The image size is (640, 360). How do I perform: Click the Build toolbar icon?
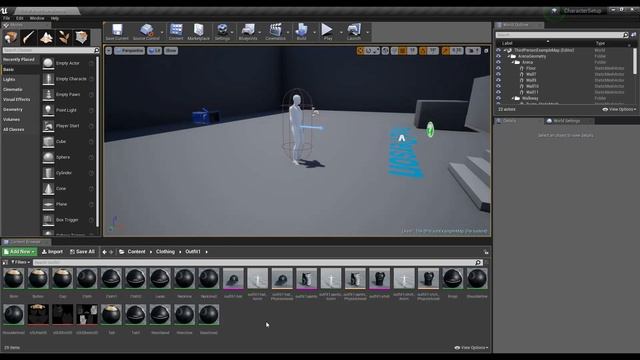point(301,31)
